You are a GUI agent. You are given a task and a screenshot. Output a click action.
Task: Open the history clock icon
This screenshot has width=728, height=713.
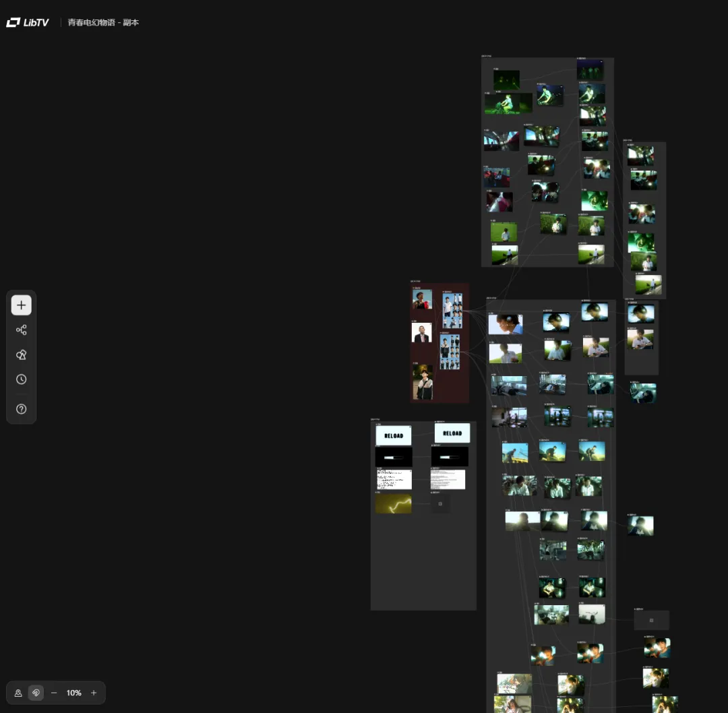[22, 379]
